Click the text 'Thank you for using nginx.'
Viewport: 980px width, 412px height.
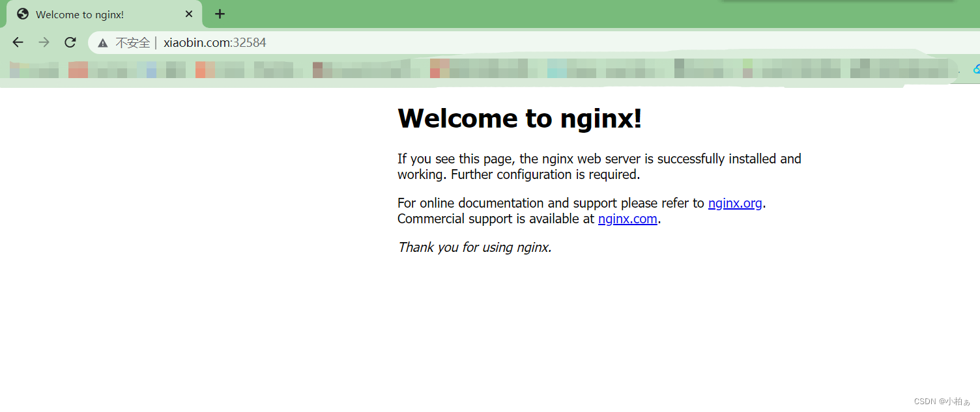[x=475, y=247]
